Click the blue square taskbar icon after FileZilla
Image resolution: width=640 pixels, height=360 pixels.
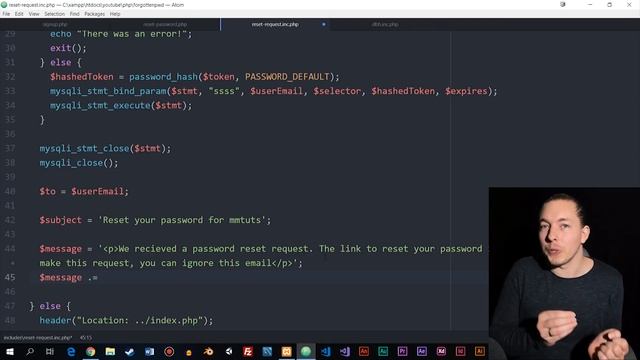(267, 351)
